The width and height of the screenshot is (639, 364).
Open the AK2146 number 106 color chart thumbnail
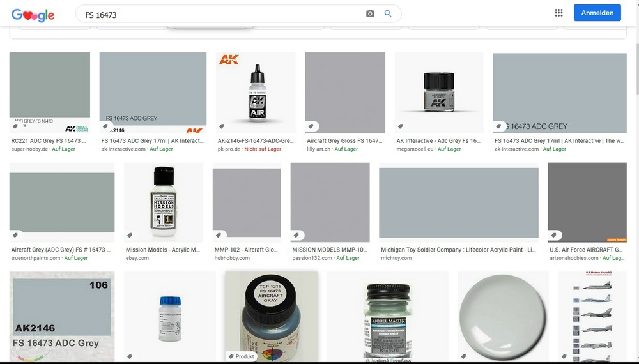point(62,316)
